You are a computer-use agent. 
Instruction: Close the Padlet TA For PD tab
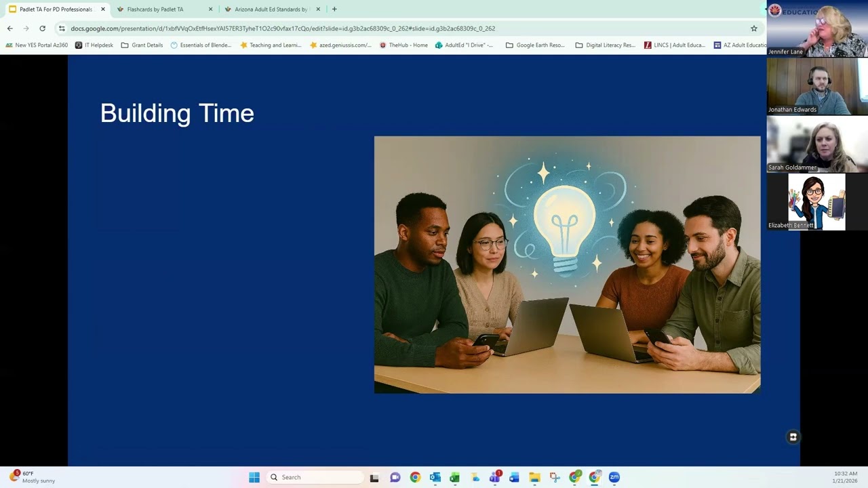(103, 9)
